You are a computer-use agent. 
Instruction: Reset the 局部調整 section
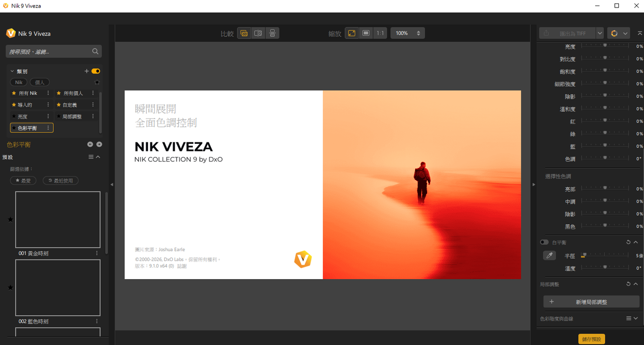point(628,284)
